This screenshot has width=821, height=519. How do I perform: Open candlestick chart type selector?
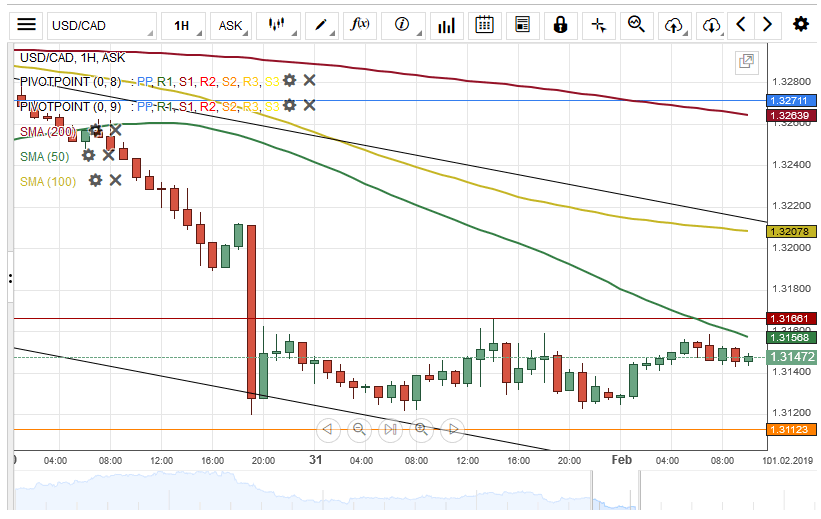(x=278, y=25)
